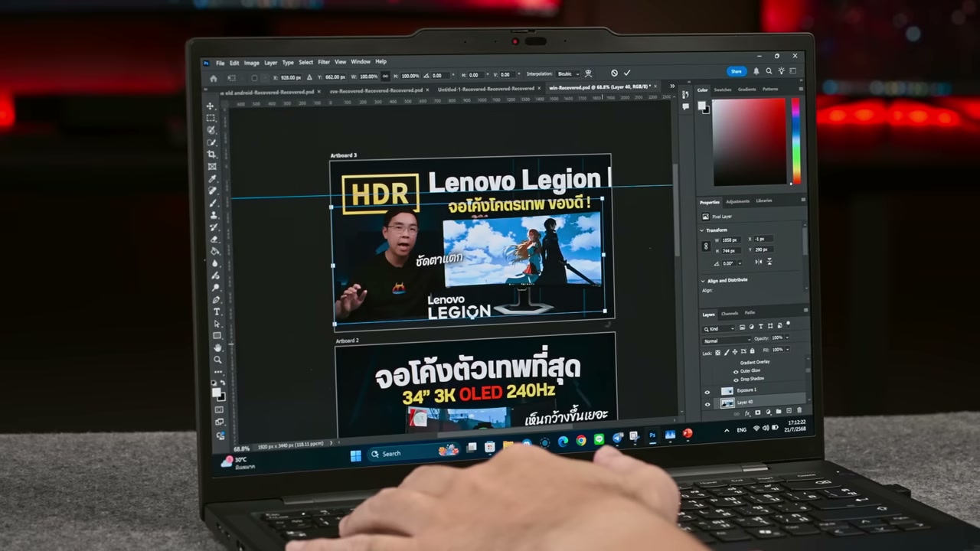
Task: Toggle lock all icon in Layers panel
Action: (753, 352)
